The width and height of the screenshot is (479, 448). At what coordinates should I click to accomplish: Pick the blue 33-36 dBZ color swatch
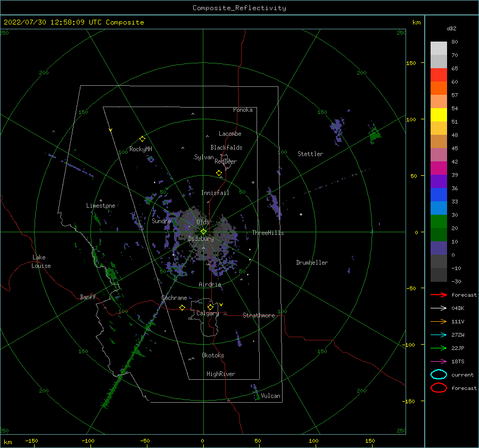[439, 194]
